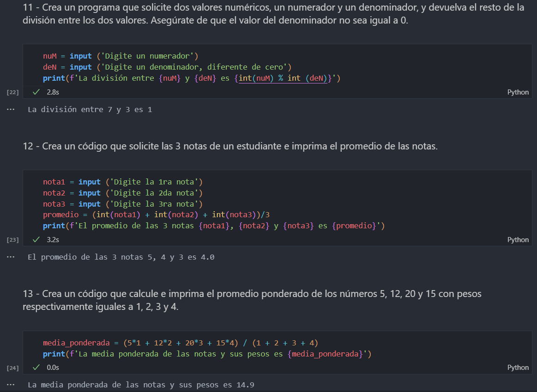Click the print line for La media ponderada
The width and height of the screenshot is (537, 392).
point(207,354)
